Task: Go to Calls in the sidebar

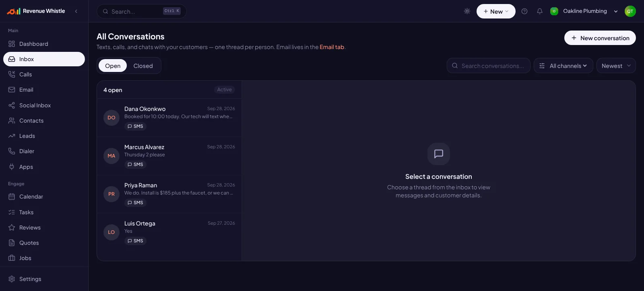Action: click(x=44, y=74)
